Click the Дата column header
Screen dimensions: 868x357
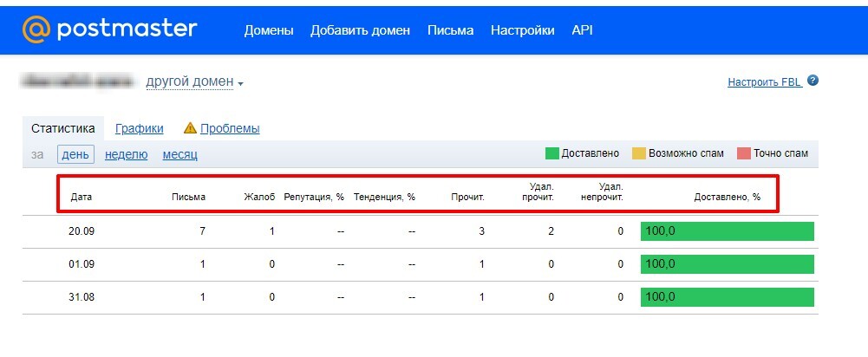[x=82, y=197]
